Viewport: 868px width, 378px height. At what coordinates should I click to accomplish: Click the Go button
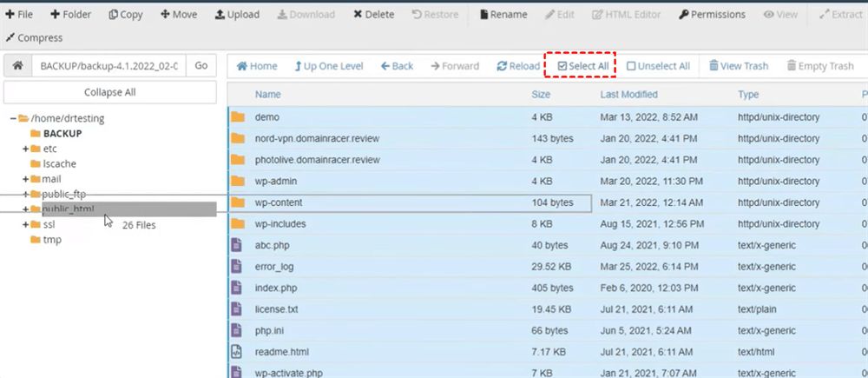tap(201, 65)
